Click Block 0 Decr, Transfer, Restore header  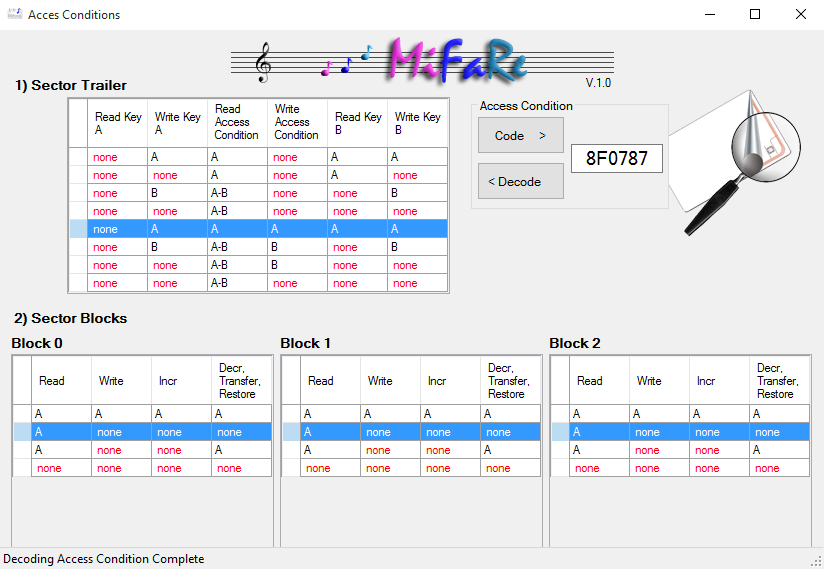(x=241, y=380)
